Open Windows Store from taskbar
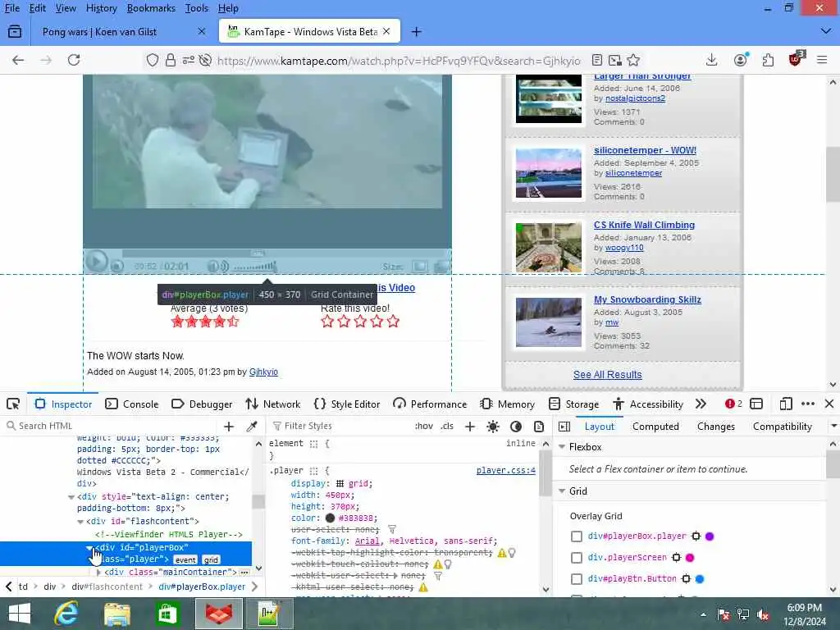The image size is (840, 630). pos(167,614)
